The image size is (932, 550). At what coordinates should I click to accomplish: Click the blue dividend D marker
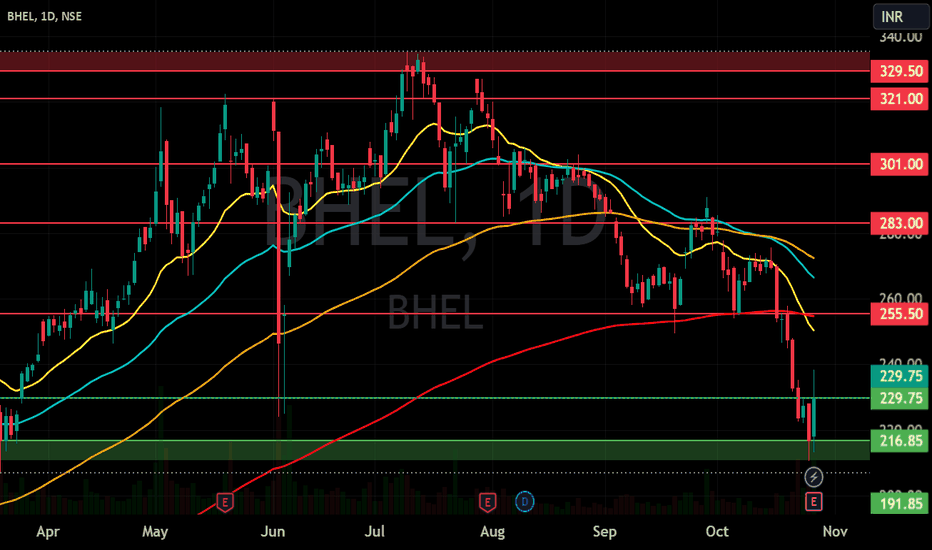524,502
